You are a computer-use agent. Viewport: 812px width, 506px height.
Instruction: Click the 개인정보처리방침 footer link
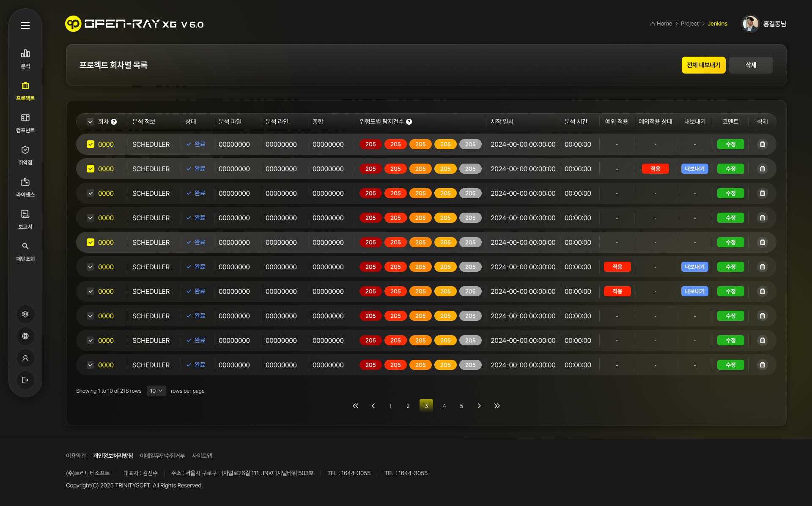113,456
